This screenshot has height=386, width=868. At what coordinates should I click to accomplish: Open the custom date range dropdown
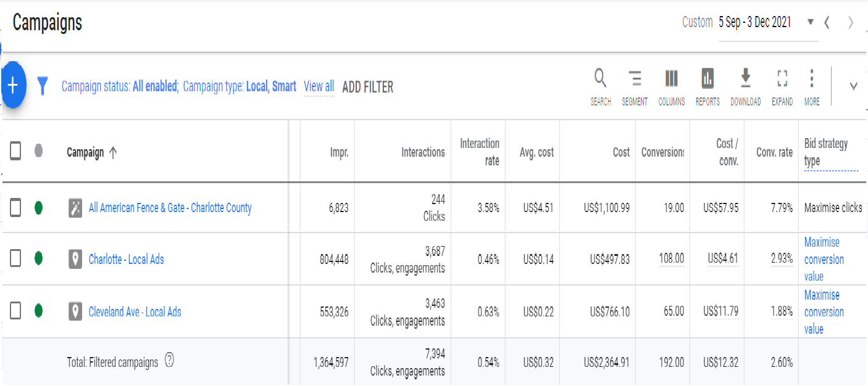[811, 23]
